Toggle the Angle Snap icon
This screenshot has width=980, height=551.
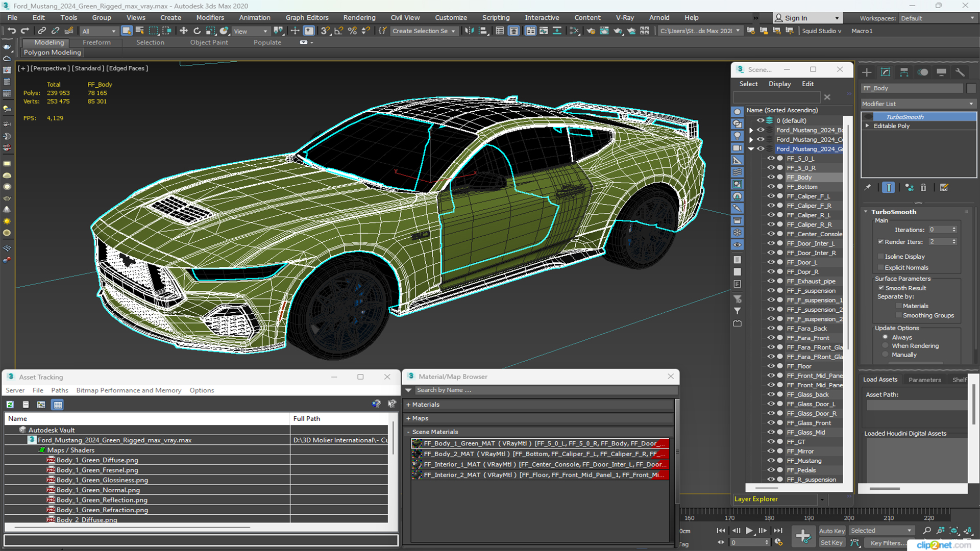338,31
